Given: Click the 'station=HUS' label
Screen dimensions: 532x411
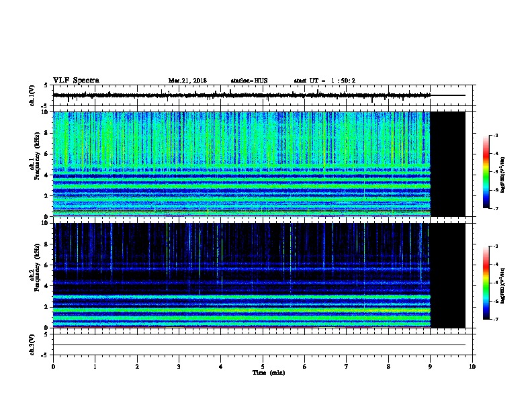Looking at the screenshot, I should pos(249,81).
